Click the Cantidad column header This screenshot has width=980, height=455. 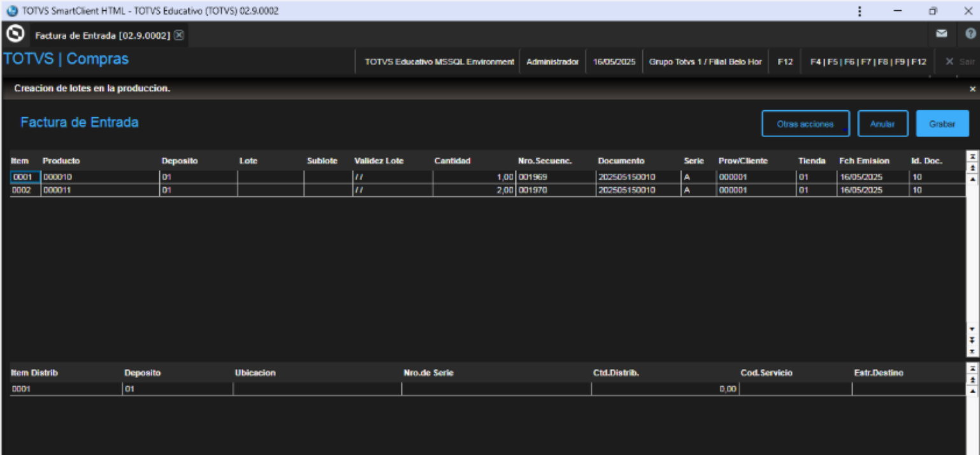(x=452, y=161)
